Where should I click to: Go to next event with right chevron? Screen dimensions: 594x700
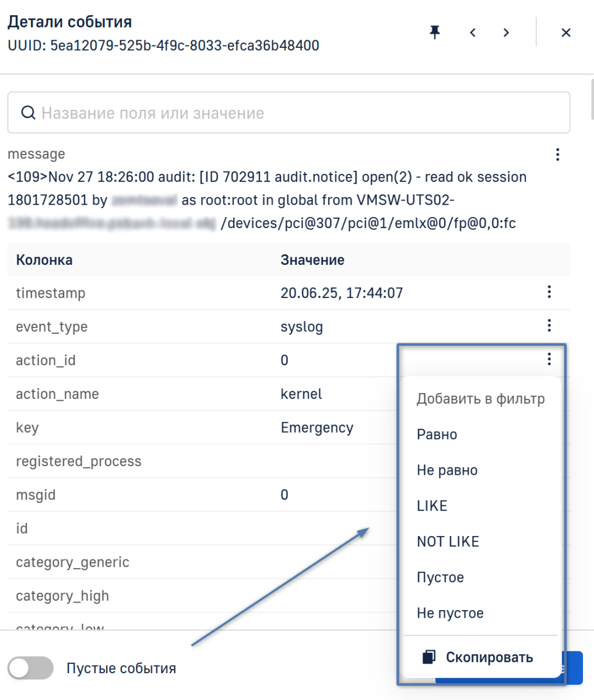pos(506,33)
